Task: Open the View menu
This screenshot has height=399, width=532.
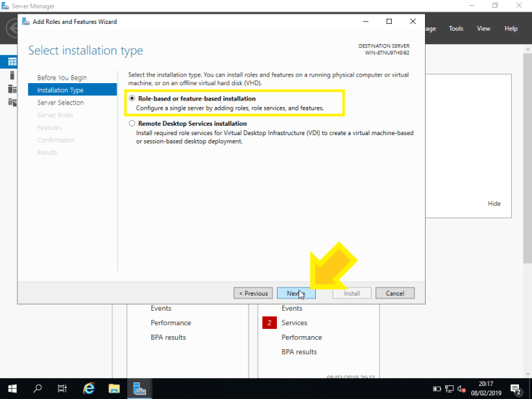Action: coord(484,29)
